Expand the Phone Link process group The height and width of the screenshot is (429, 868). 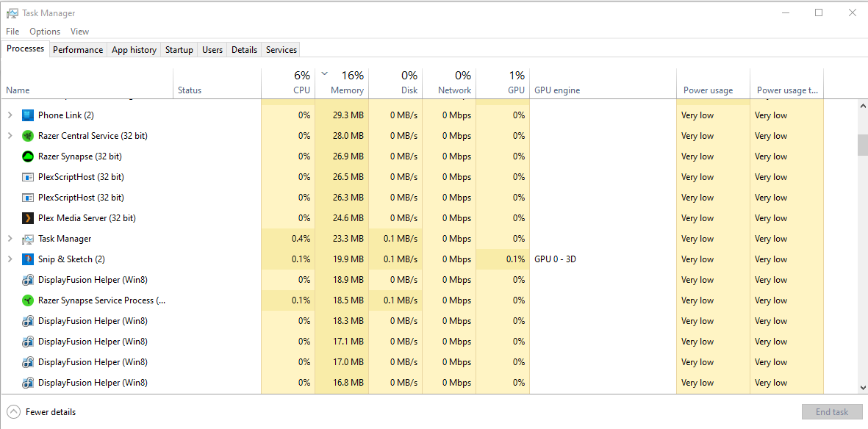pos(10,115)
